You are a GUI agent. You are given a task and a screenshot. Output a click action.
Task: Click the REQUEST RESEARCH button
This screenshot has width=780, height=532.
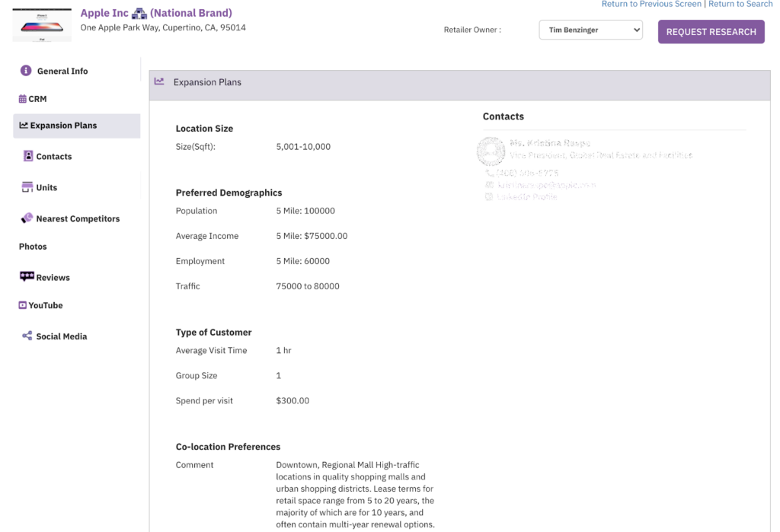(x=711, y=32)
